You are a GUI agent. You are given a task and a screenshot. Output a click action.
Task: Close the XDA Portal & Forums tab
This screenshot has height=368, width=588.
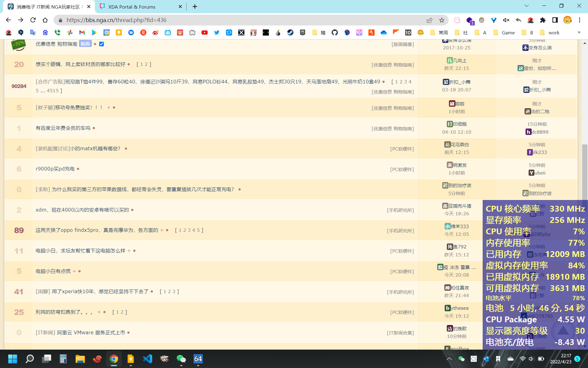[x=180, y=6]
